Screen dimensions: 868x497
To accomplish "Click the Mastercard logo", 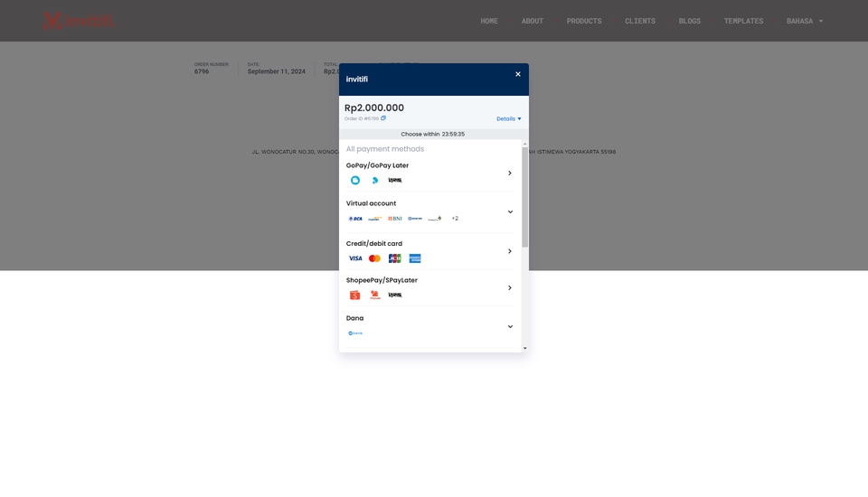I will point(374,258).
